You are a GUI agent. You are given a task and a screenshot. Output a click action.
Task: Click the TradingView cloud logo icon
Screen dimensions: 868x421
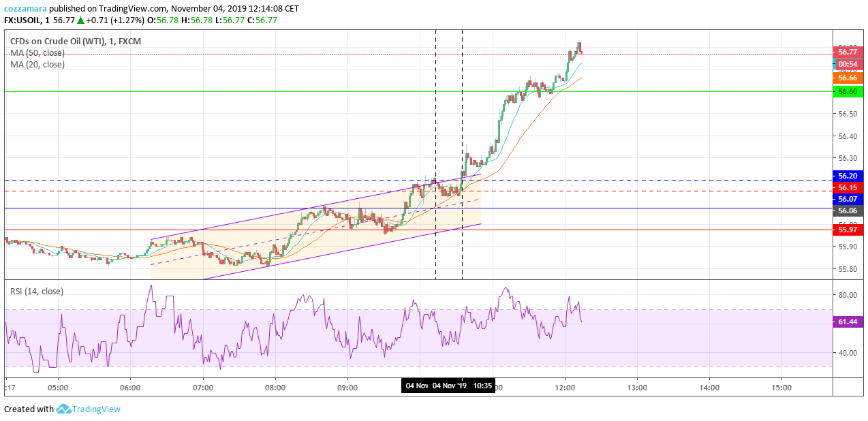click(x=63, y=409)
